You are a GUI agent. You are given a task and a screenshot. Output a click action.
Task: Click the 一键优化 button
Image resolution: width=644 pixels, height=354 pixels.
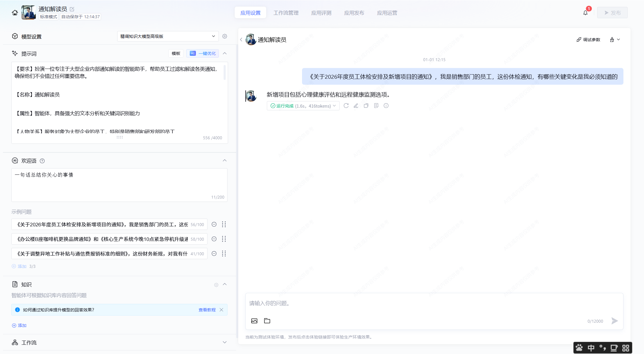pyautogui.click(x=203, y=53)
